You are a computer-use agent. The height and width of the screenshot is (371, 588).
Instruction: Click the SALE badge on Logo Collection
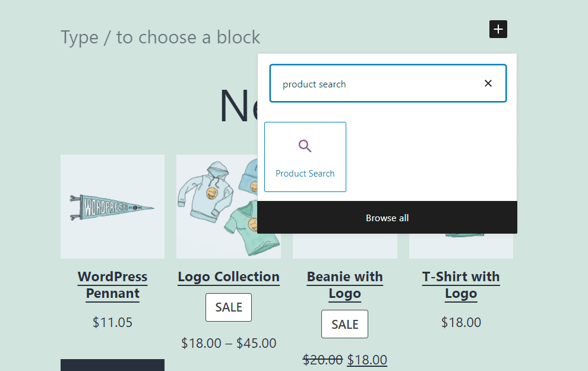coord(228,307)
